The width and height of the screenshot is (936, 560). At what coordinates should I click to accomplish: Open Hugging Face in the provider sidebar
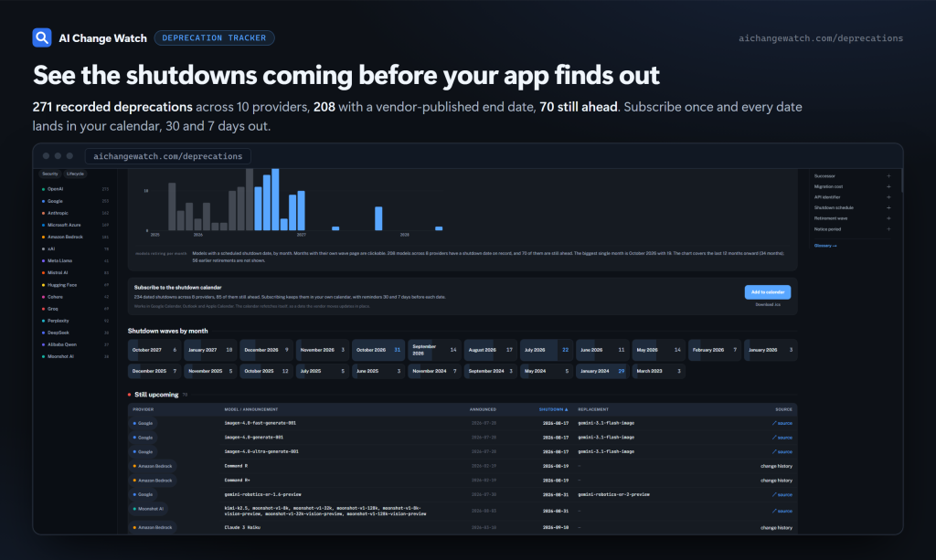pos(75,285)
